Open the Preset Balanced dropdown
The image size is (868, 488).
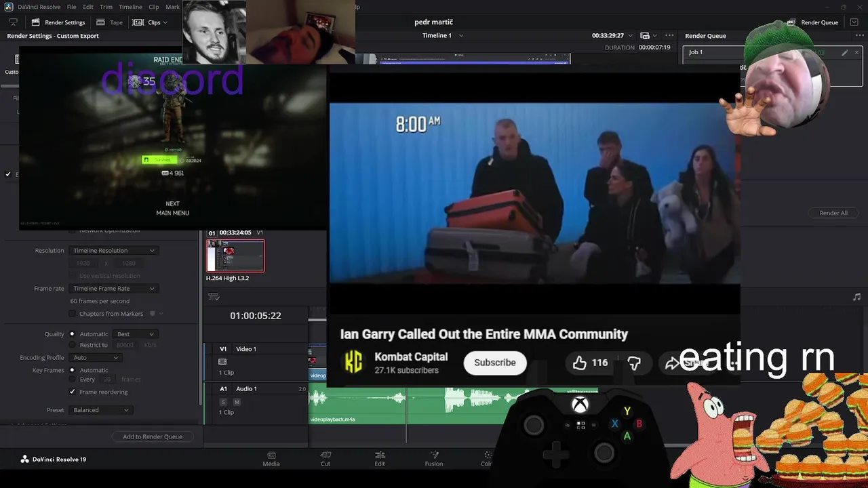tap(100, 410)
